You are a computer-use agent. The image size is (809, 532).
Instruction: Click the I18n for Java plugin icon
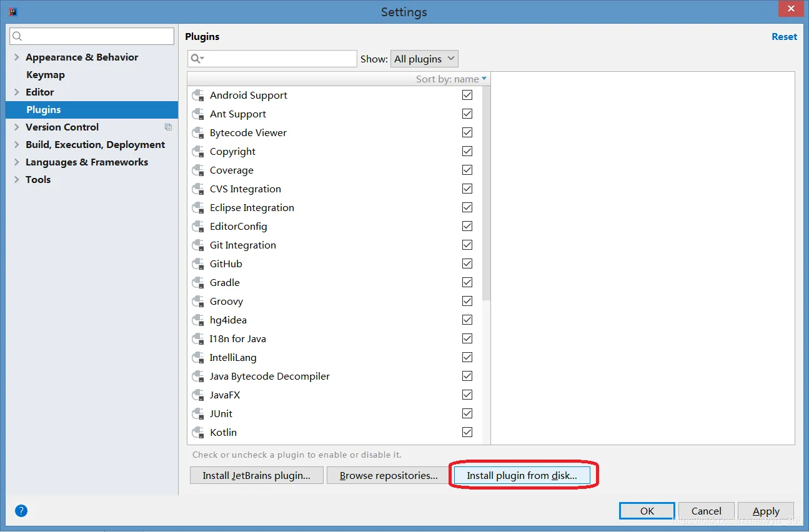click(199, 339)
